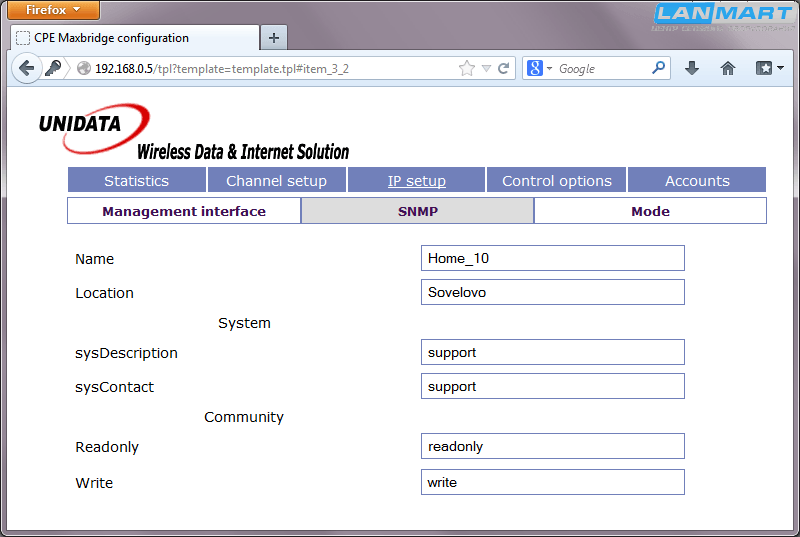Open a new tab with plus button
This screenshot has height=537, width=800.
coord(273,38)
